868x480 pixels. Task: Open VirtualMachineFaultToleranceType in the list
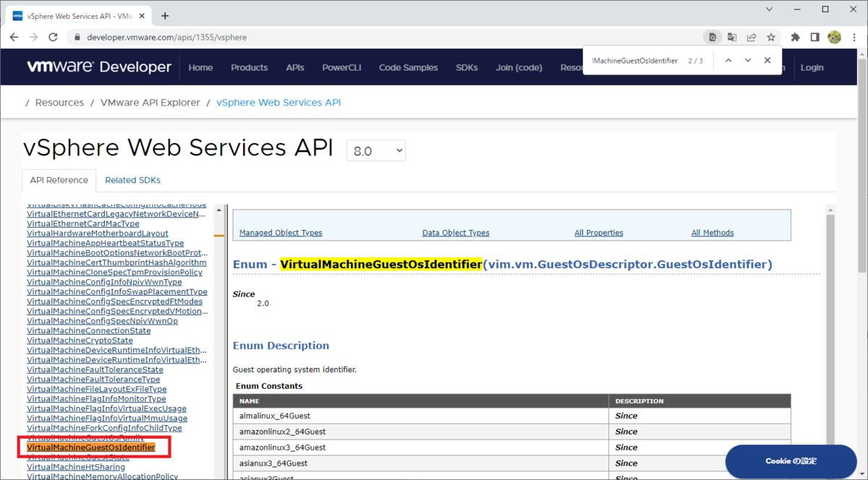(x=93, y=380)
